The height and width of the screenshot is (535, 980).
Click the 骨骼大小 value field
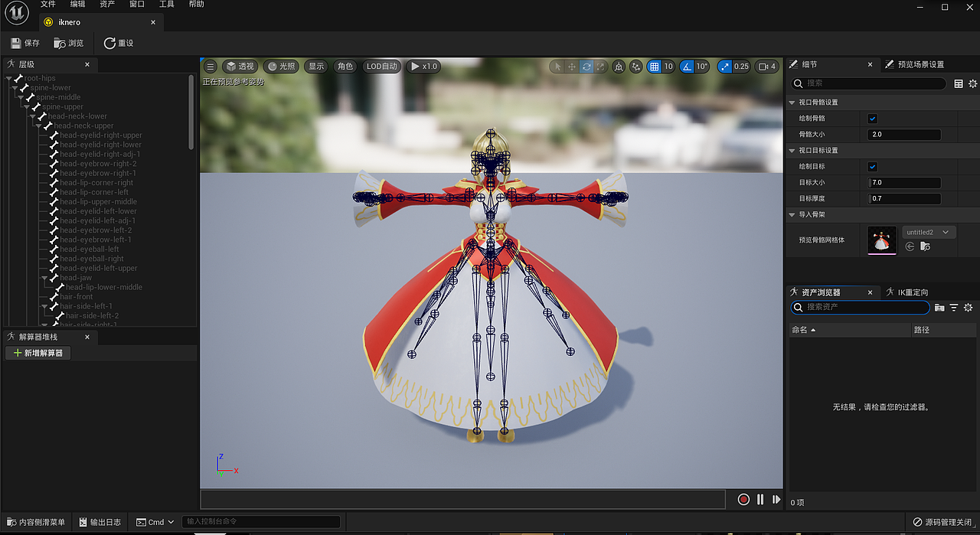[904, 135]
